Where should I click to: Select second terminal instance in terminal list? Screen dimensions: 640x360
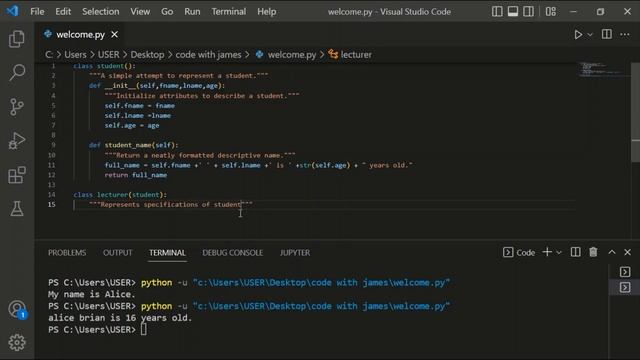click(x=625, y=287)
